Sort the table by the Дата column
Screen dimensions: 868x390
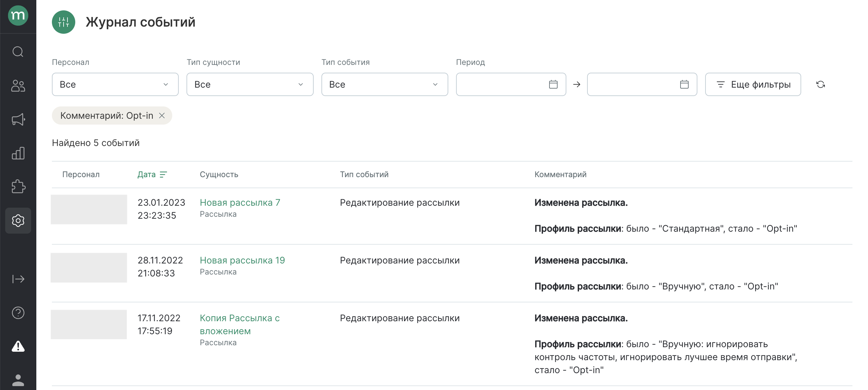point(146,175)
